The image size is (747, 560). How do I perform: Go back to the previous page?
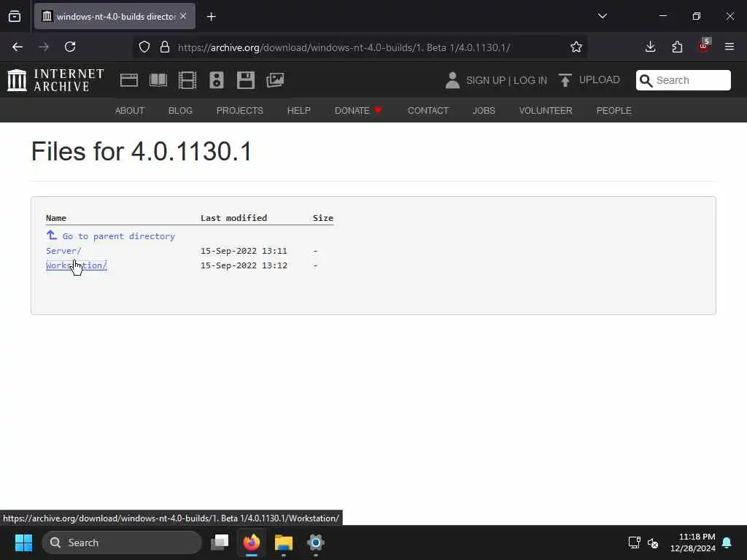(x=18, y=47)
